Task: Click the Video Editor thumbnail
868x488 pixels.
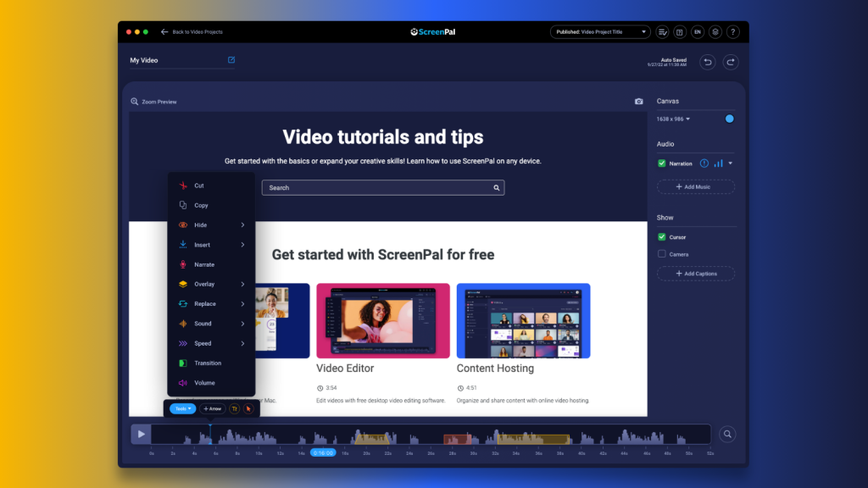Action: pyautogui.click(x=383, y=321)
